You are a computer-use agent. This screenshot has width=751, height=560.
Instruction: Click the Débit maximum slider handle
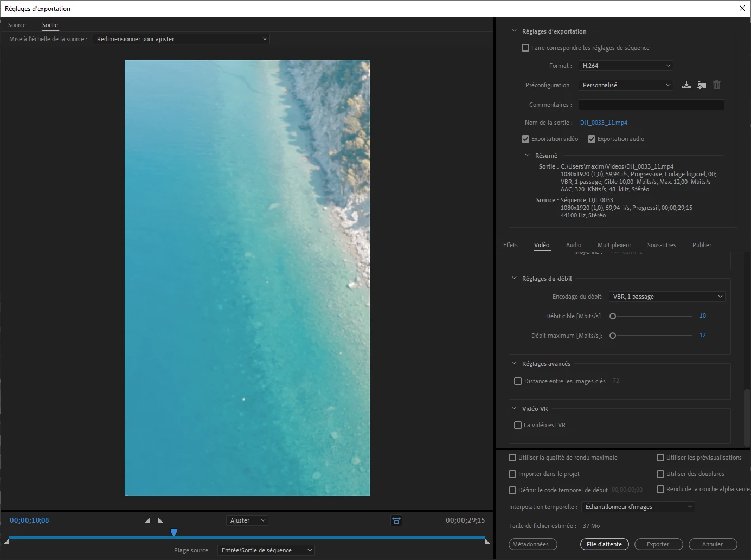tap(613, 336)
